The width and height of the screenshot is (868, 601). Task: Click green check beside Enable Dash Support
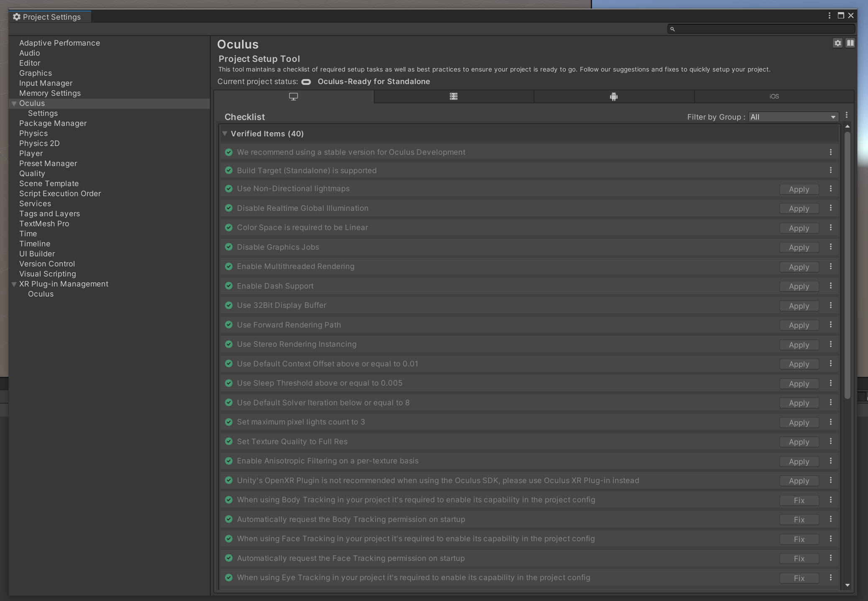(229, 286)
